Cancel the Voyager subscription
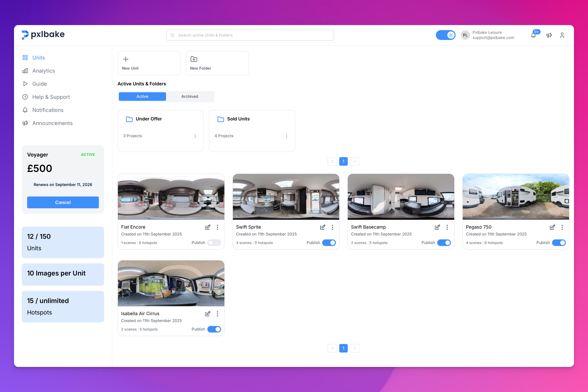 (x=63, y=202)
